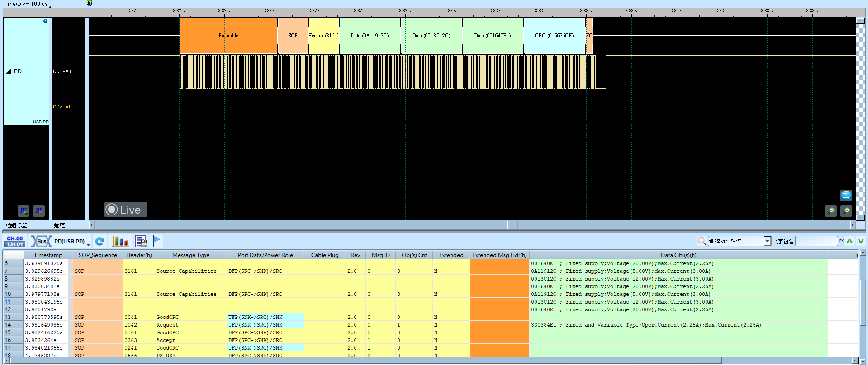Viewport: 868px width, 365px height.
Task: Select row 16 Accept message cell
Action: 190,340
